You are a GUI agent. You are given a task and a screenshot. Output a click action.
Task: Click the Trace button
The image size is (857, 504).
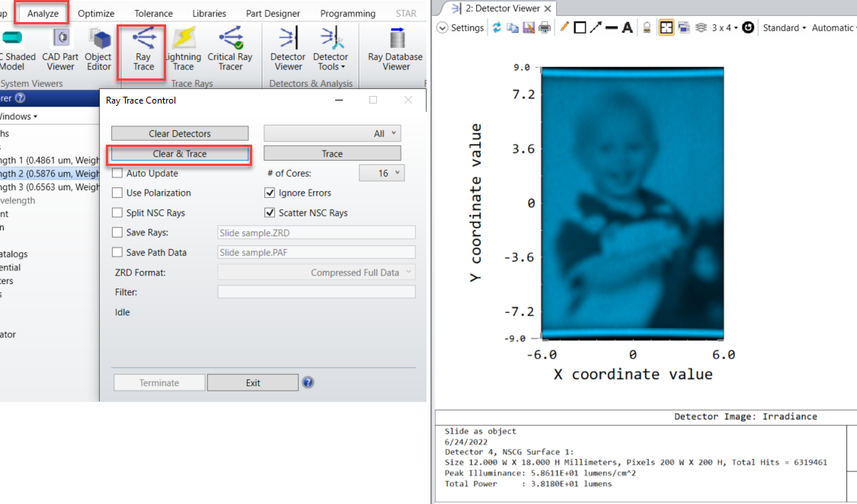pyautogui.click(x=332, y=154)
